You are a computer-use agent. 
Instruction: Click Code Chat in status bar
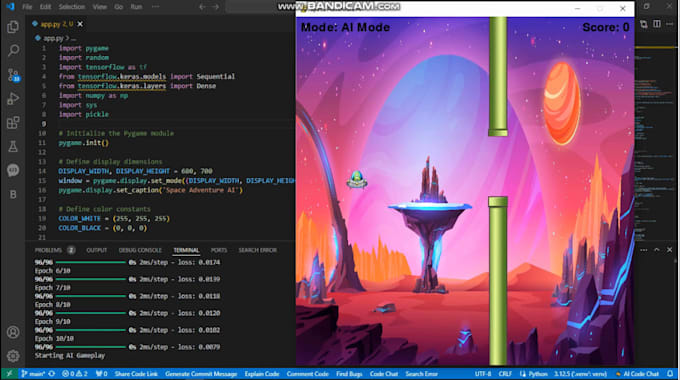pos(384,374)
